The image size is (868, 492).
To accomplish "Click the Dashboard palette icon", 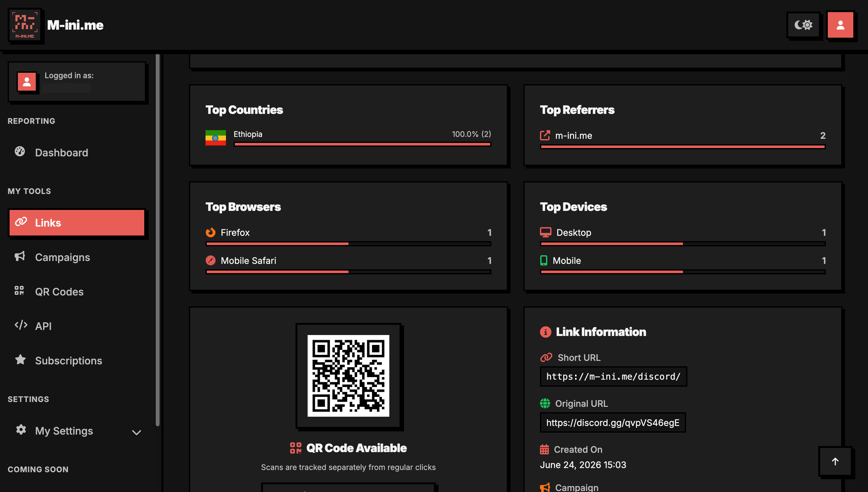I will point(19,151).
